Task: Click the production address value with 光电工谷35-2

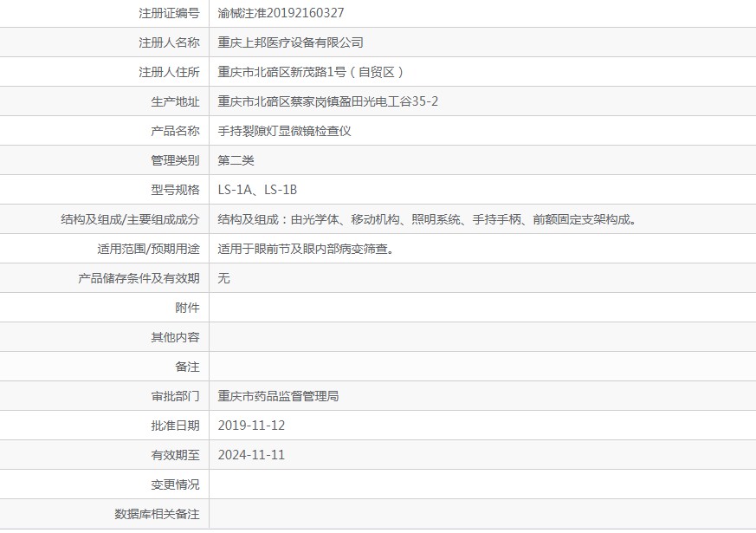Action: tap(327, 101)
